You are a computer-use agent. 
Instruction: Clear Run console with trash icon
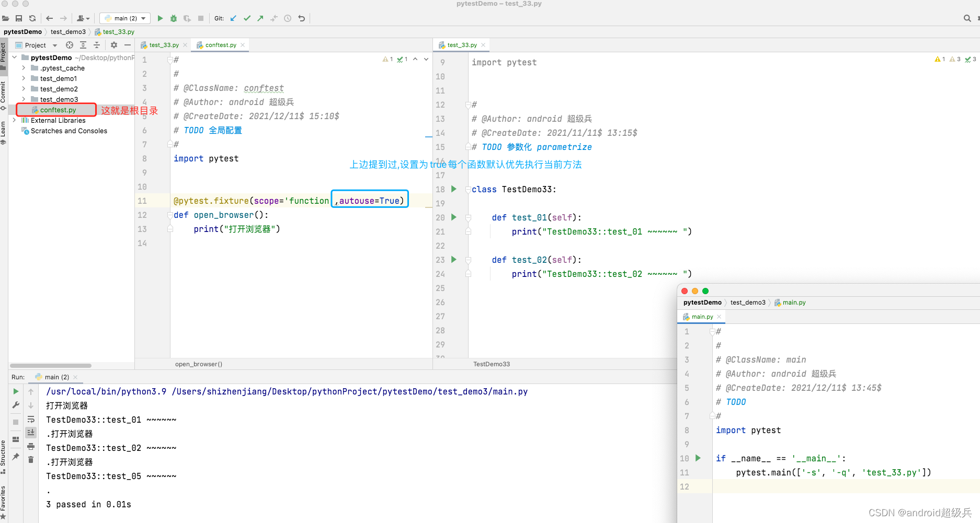click(31, 460)
